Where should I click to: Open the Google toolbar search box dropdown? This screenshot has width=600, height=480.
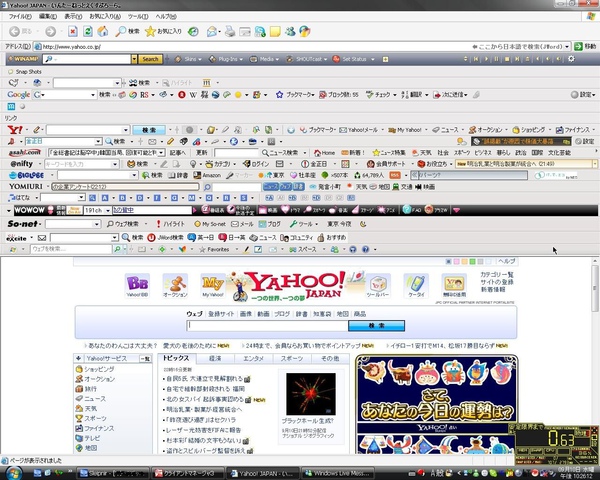click(93, 95)
